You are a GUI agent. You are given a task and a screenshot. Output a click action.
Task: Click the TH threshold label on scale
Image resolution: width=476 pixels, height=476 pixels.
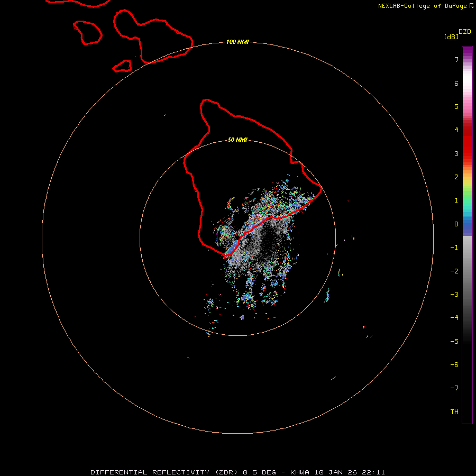454,412
